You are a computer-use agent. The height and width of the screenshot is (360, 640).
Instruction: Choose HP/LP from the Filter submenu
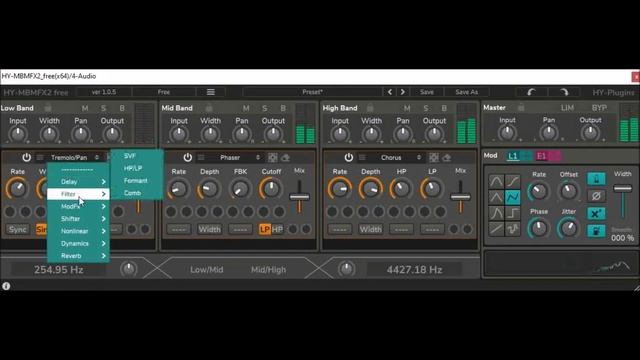coord(137,168)
